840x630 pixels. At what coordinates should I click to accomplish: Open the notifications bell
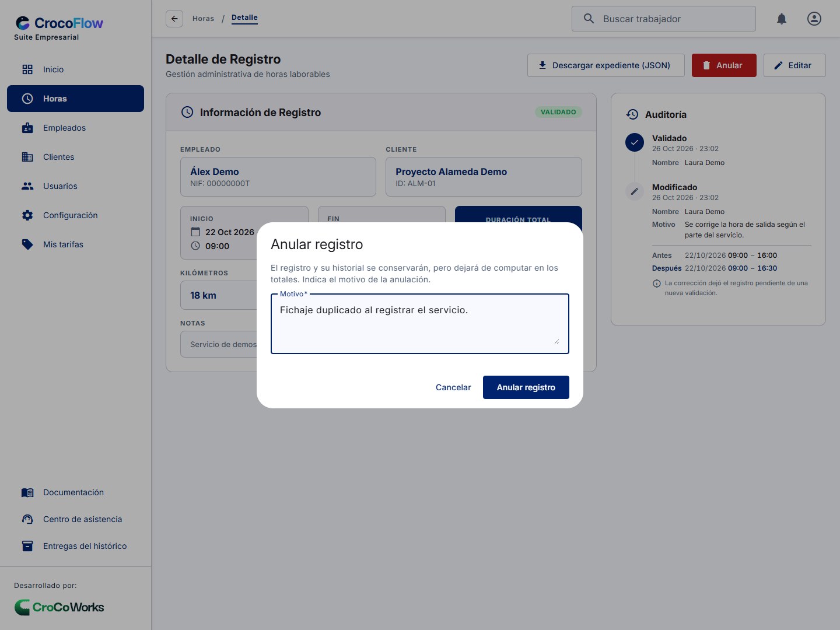click(782, 19)
